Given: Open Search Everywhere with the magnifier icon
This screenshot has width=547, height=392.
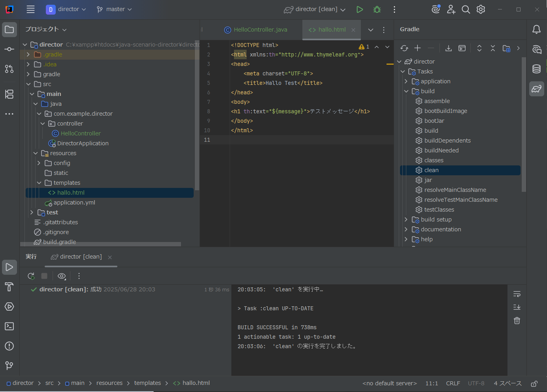Looking at the screenshot, I should point(466,9).
